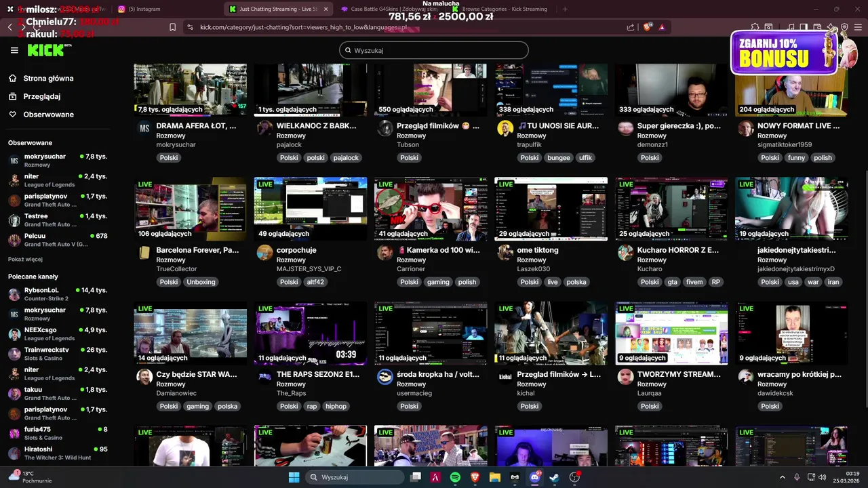Click the Kucharo channel avatar
This screenshot has height=488, width=868.
[625, 253]
